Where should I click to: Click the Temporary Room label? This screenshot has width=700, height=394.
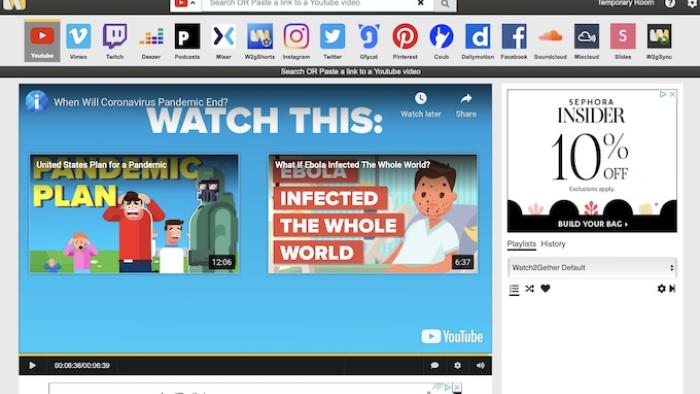625,3
